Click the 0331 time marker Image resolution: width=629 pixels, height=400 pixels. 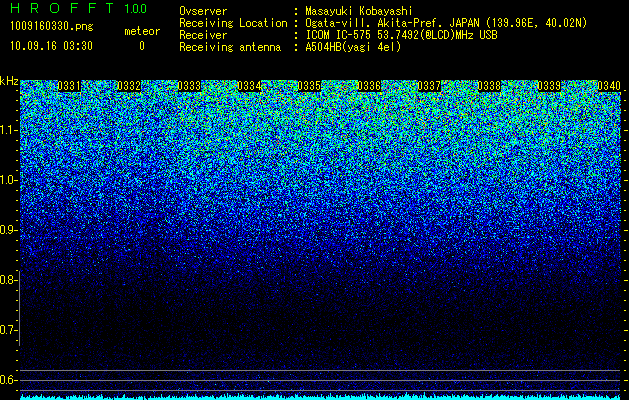(x=69, y=86)
